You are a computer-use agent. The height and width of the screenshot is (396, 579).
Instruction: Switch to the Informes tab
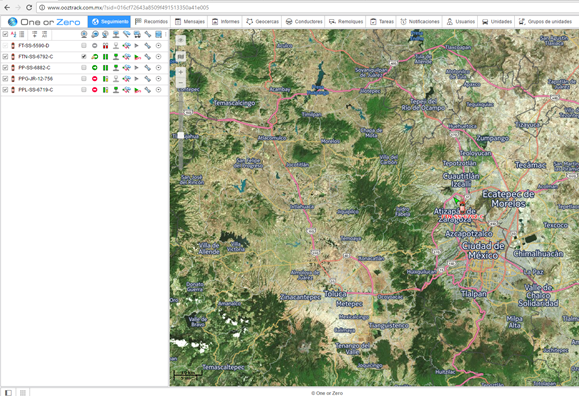226,21
